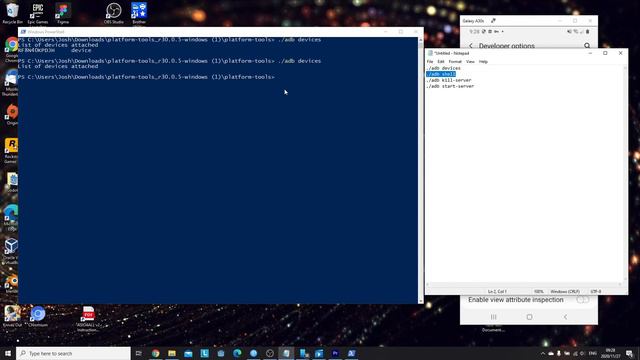The height and width of the screenshot is (360, 640).
Task: Click the PowerShell vertical scrollbar
Action: point(421,170)
